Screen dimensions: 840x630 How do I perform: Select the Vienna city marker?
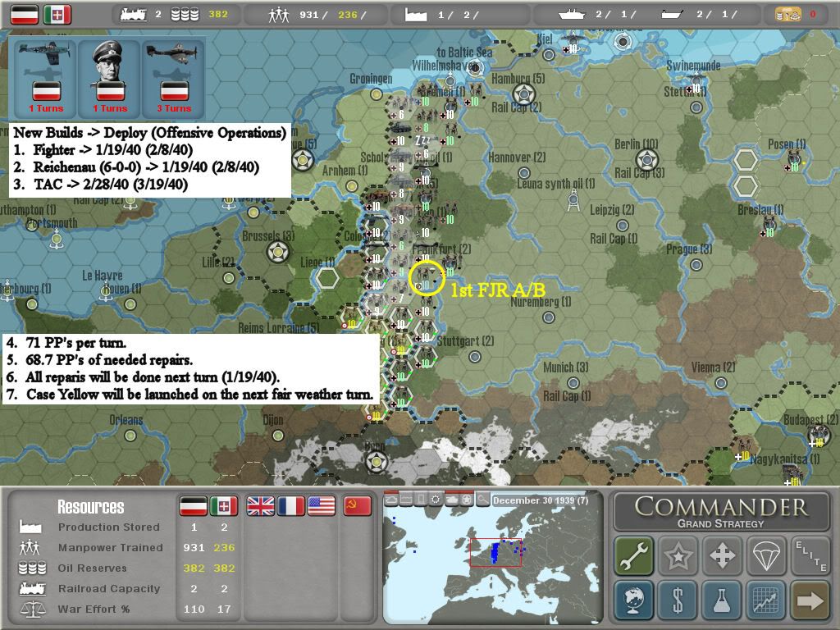[x=721, y=382]
